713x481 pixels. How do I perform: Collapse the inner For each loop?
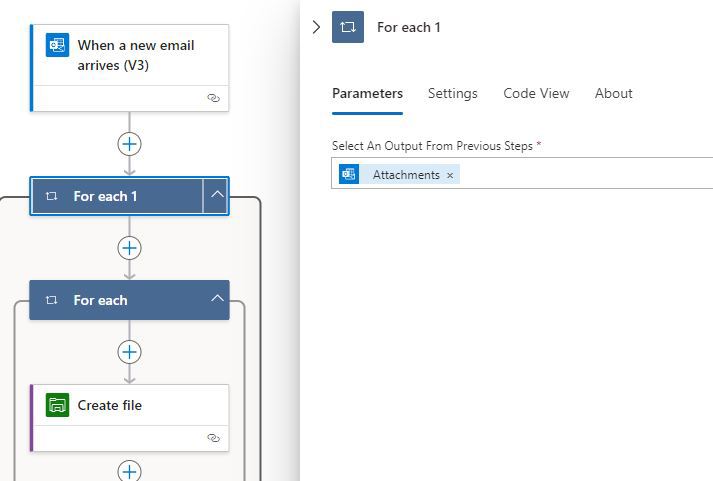(217, 299)
